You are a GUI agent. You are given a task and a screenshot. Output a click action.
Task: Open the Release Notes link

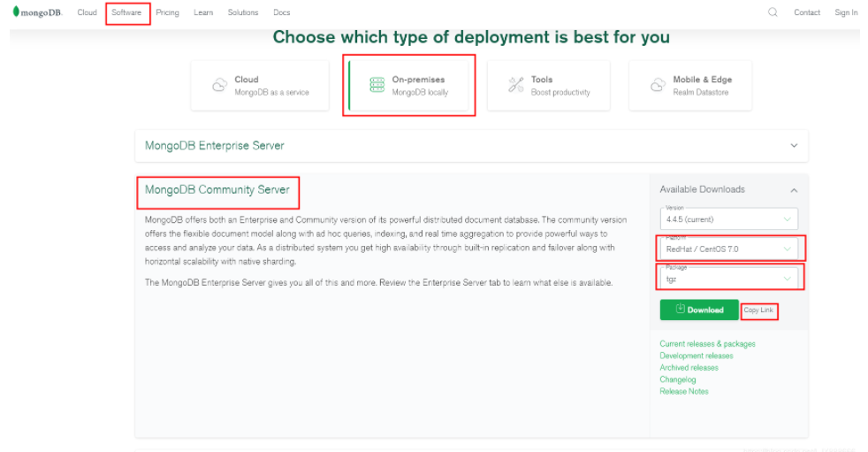coord(683,391)
